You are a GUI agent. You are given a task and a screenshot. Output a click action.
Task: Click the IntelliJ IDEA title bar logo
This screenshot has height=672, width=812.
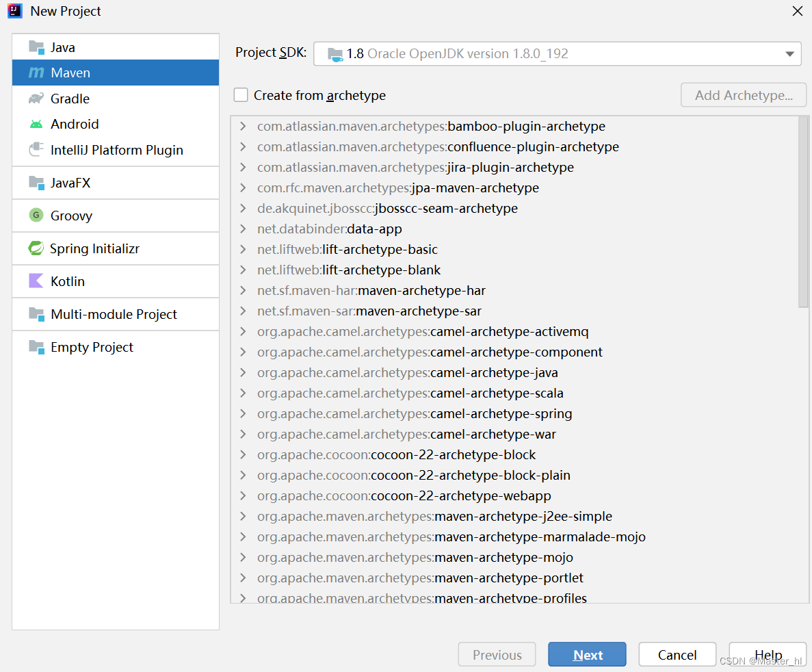[x=15, y=11]
